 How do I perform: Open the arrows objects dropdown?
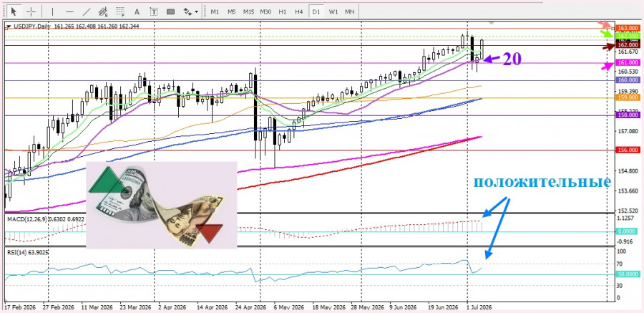pos(190,11)
